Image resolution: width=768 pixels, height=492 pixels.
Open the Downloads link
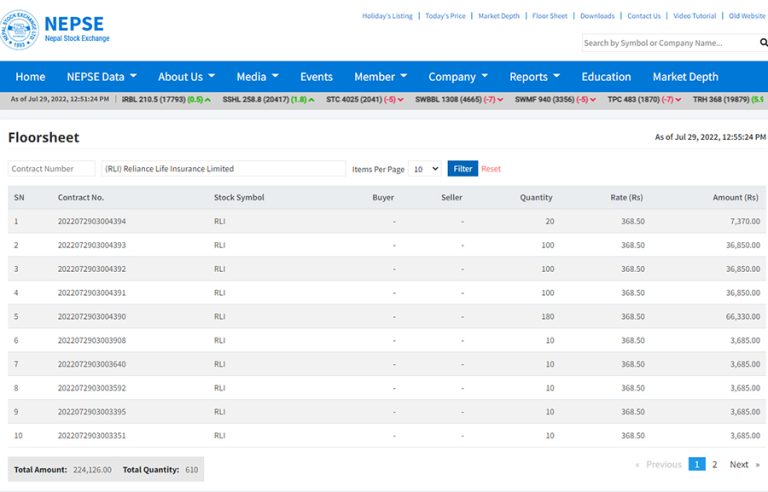597,16
